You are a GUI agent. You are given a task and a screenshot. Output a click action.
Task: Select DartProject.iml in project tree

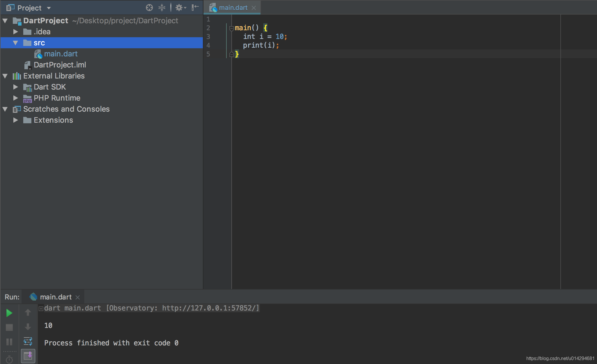click(60, 65)
